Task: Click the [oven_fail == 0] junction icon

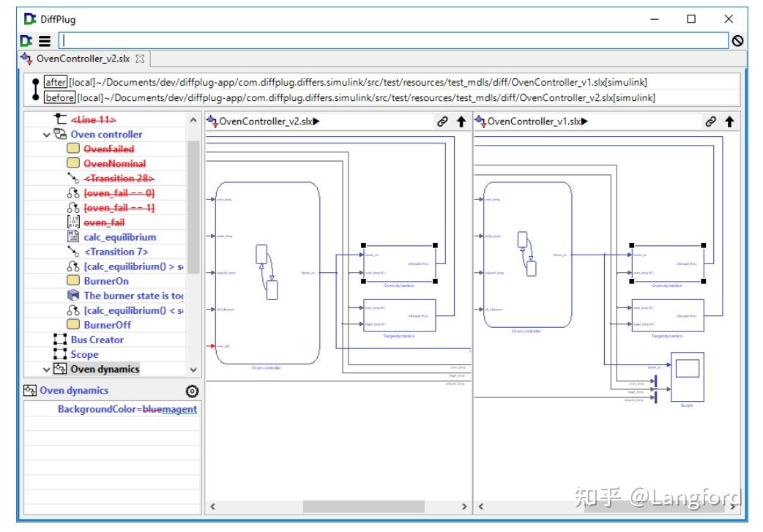Action: pyautogui.click(x=73, y=193)
